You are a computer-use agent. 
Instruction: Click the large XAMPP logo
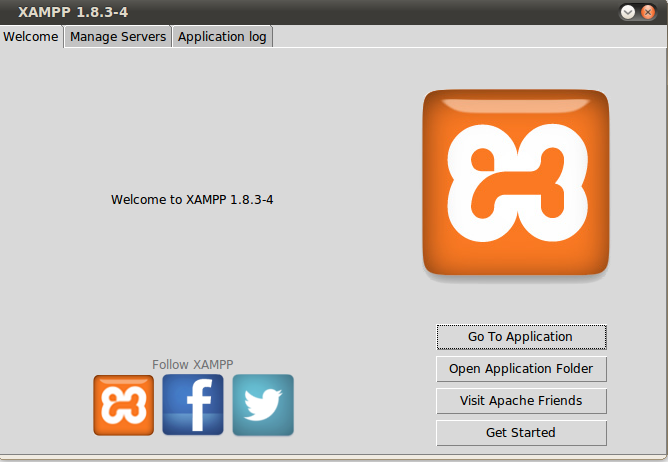click(516, 182)
